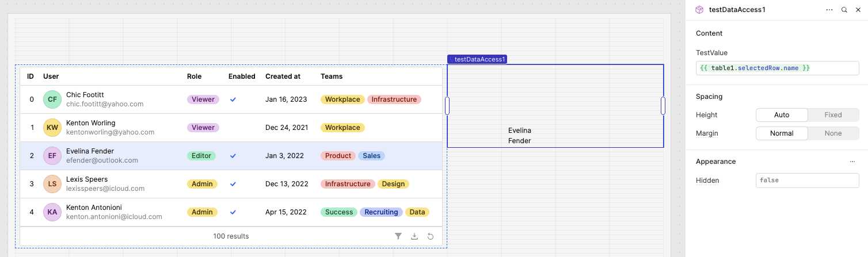The image size is (868, 257).
Task: Click the Hidden input field
Action: [807, 181]
